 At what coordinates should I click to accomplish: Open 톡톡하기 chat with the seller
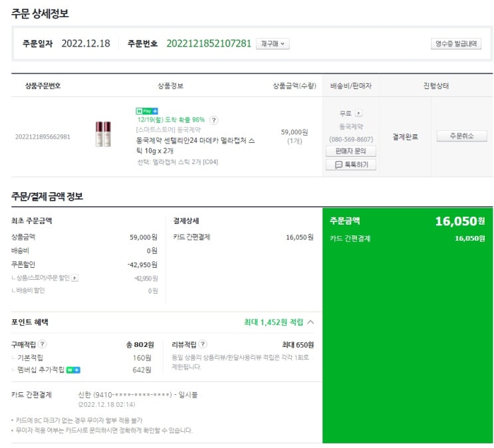tap(351, 164)
